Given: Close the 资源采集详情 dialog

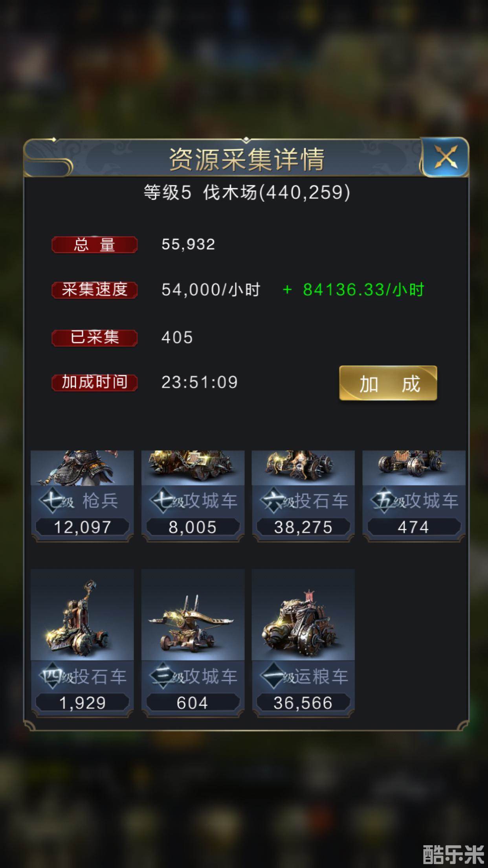Looking at the screenshot, I should (x=446, y=158).
